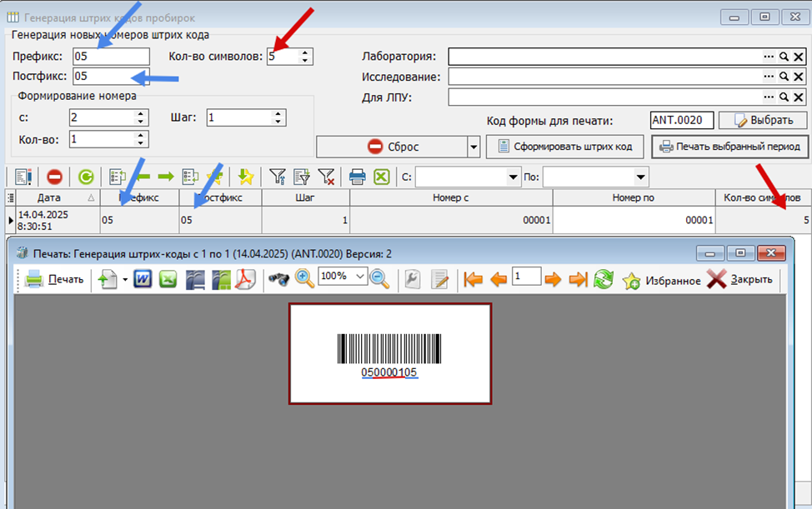Export print preview to Excel
Screen dimensions: 812x509
pyautogui.click(x=168, y=279)
